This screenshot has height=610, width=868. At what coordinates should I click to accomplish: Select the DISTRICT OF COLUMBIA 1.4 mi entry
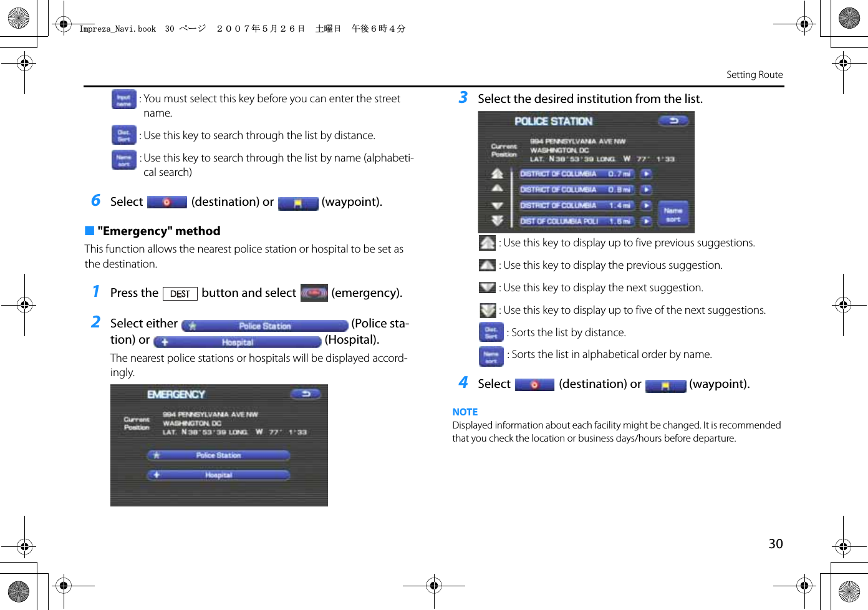576,205
